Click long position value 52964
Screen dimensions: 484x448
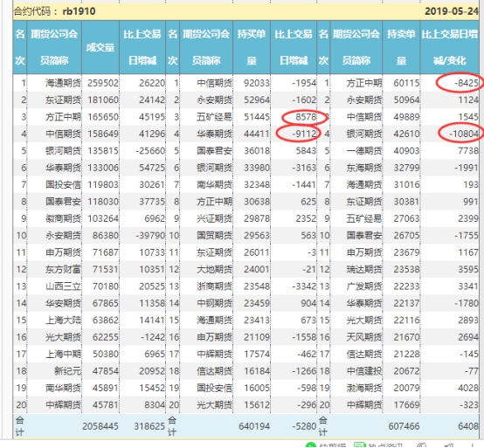[x=257, y=100]
